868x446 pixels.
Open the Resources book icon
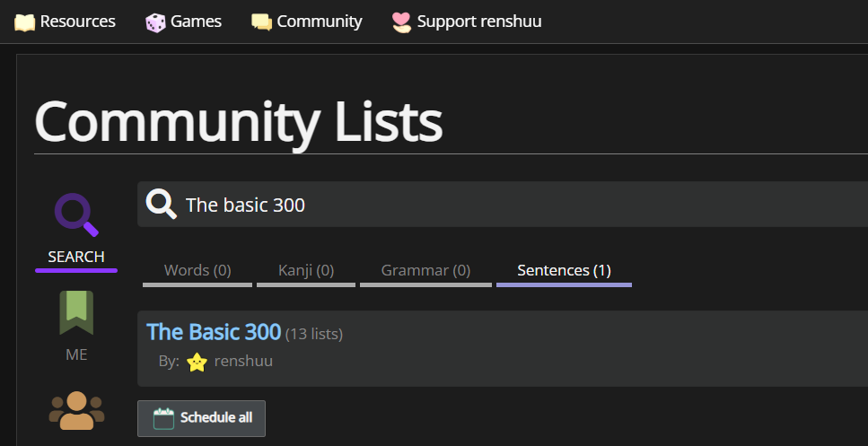(x=25, y=22)
